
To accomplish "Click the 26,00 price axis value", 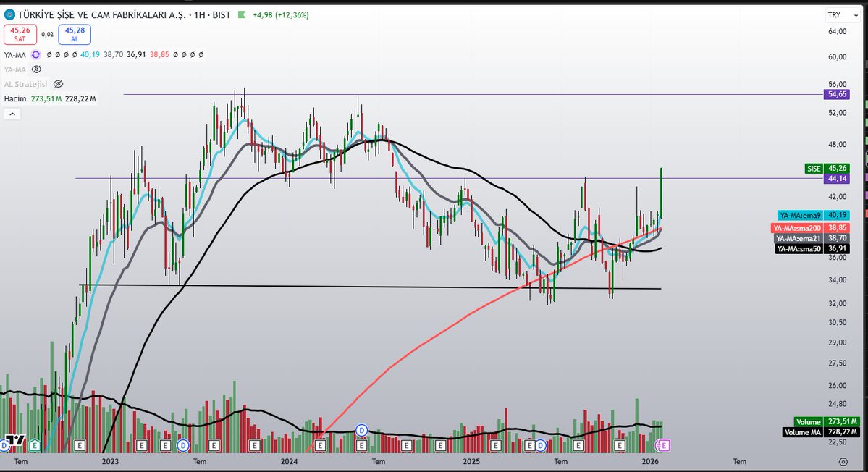I will [x=838, y=386].
